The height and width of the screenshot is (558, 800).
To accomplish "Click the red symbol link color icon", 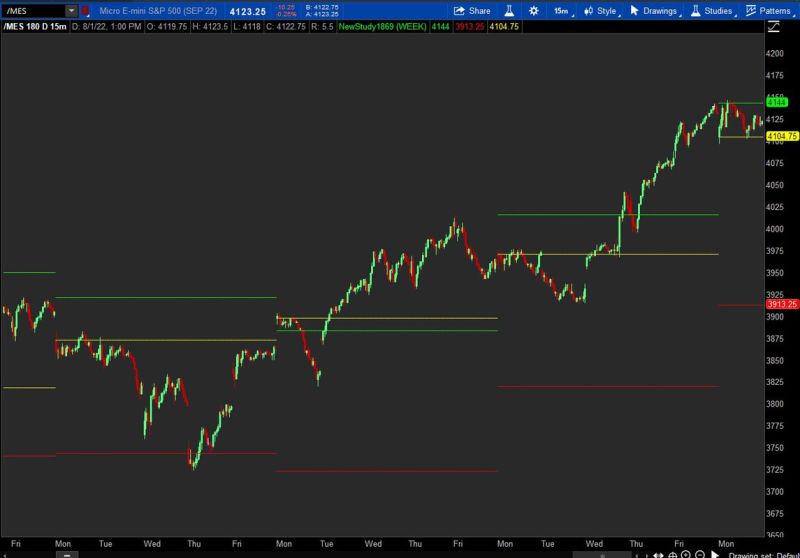I will [85, 11].
